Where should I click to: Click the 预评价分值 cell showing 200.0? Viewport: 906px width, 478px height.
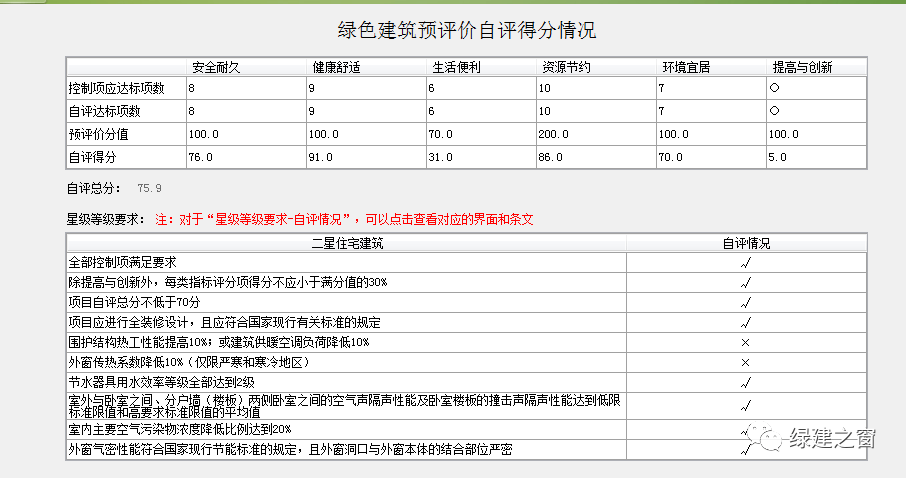click(x=555, y=134)
